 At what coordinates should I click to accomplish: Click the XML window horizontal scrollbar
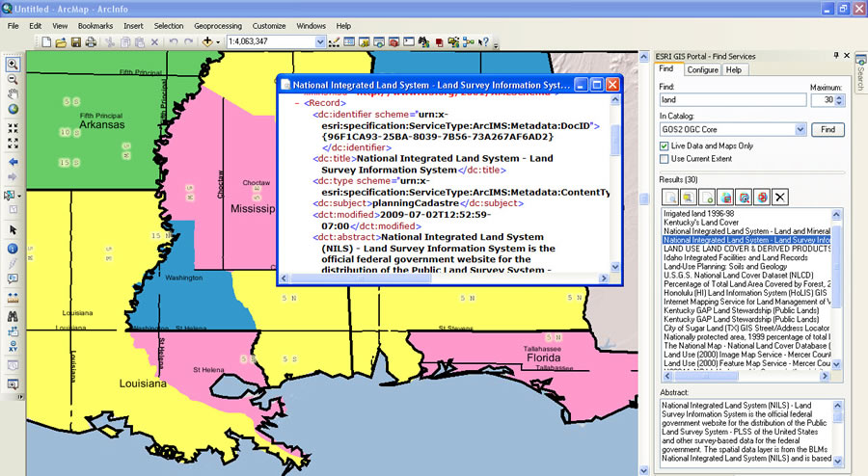point(444,278)
